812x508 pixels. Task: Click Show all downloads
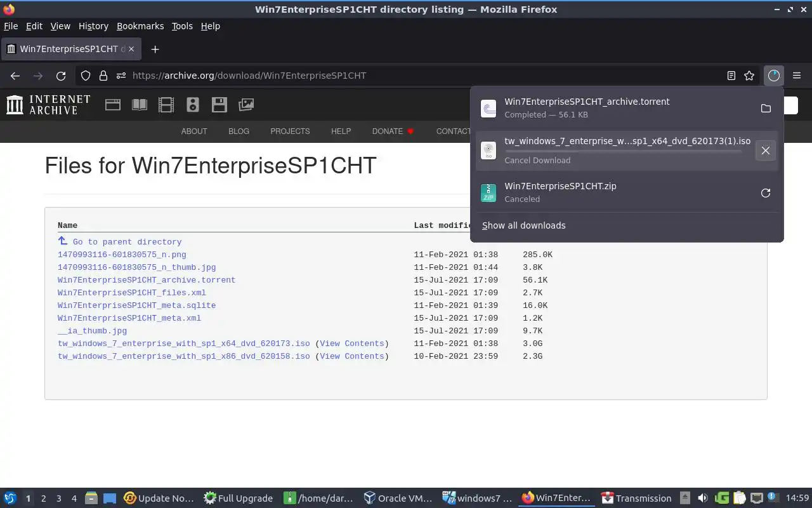523,225
